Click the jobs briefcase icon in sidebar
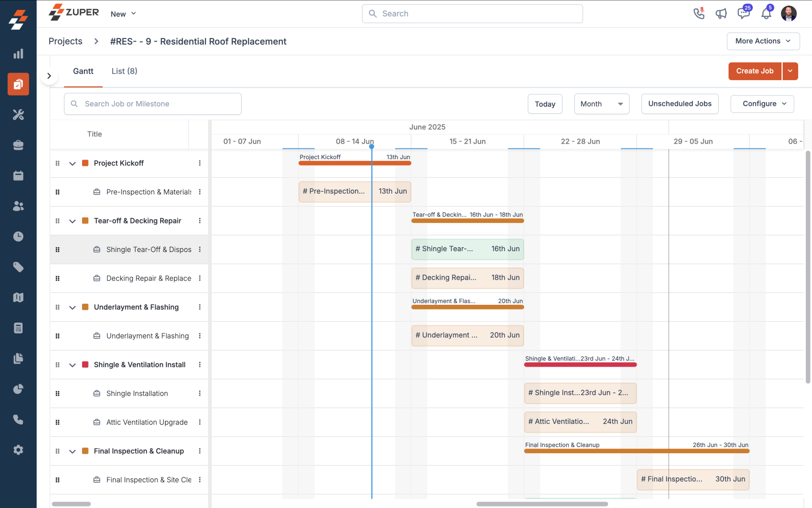The width and height of the screenshot is (812, 508). [18, 145]
